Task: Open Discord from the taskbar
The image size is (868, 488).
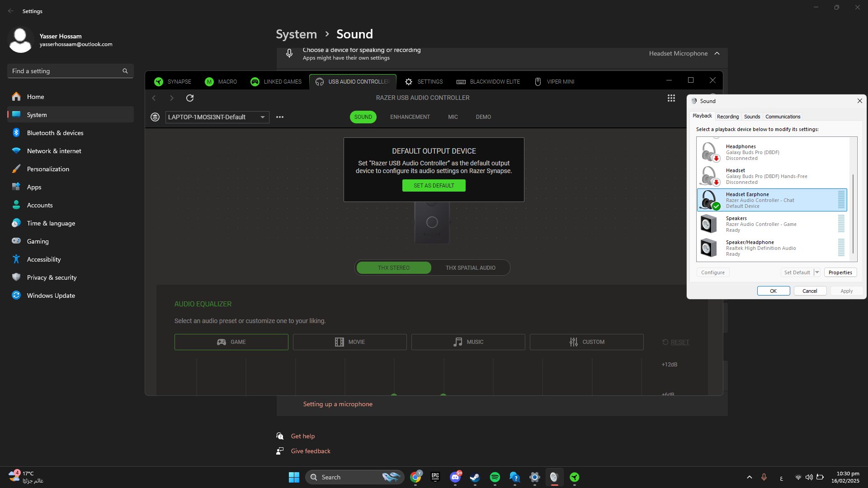Action: point(455,477)
